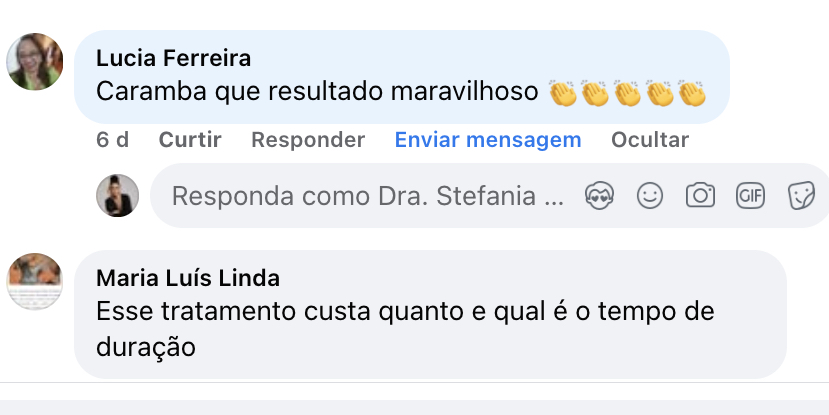This screenshot has width=829, height=415.
Task: Focus the "Responda como Dra. Stefania" reply field
Action: pyautogui.click(x=368, y=196)
